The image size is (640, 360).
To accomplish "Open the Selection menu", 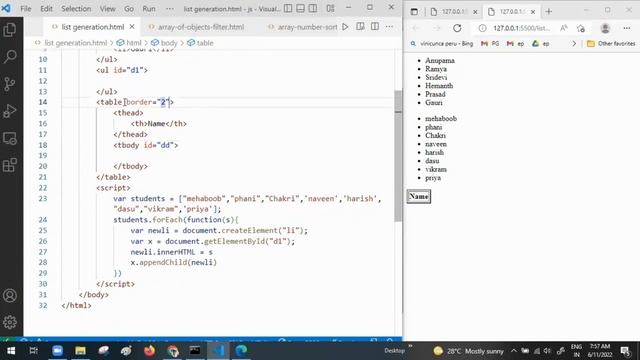I will 76,9.
